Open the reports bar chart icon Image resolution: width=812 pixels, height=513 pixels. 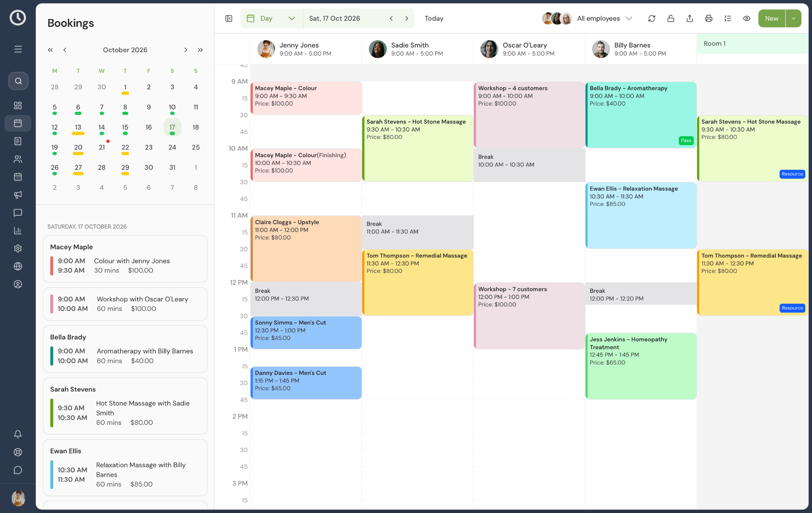(18, 231)
